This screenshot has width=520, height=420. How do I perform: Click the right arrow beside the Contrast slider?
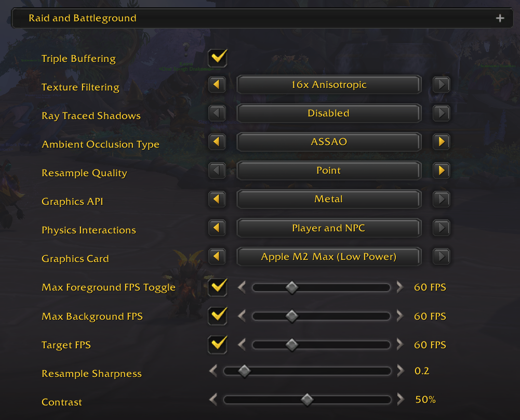pyautogui.click(x=400, y=400)
